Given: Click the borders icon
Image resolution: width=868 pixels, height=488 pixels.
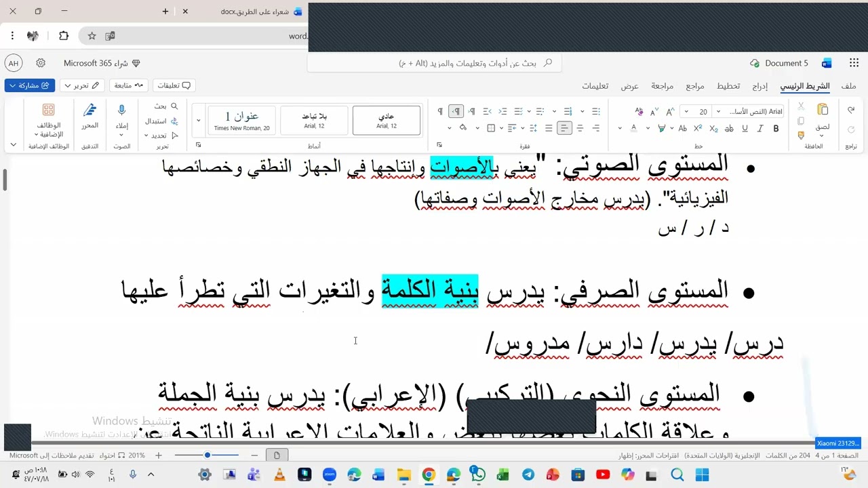Looking at the screenshot, I should 491,128.
